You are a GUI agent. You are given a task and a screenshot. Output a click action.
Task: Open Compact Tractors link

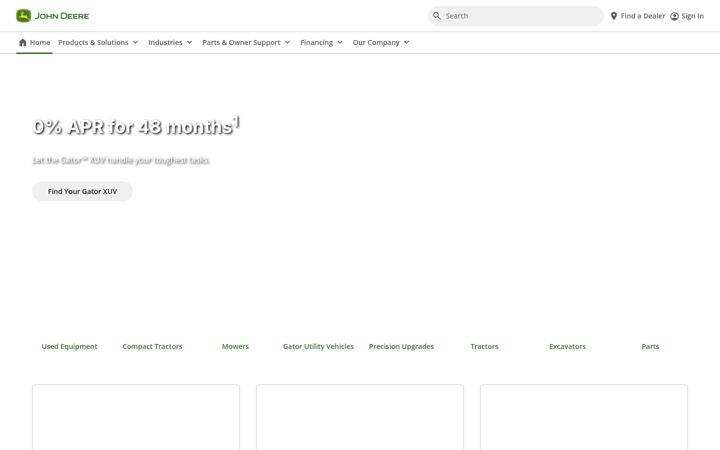152,346
